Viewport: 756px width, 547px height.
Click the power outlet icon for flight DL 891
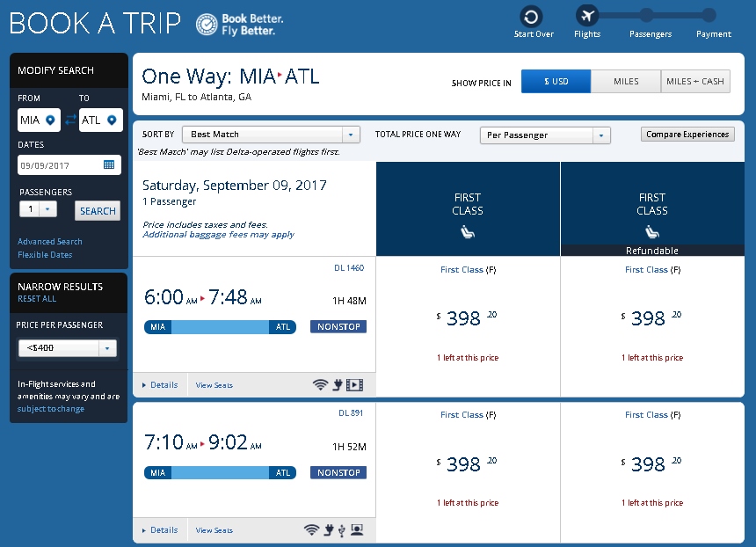pos(327,529)
